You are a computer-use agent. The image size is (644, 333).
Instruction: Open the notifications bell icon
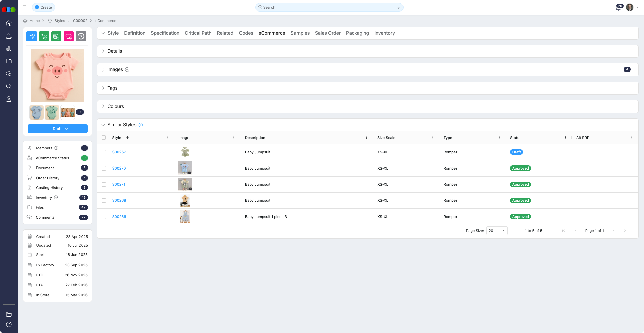pyautogui.click(x=618, y=8)
